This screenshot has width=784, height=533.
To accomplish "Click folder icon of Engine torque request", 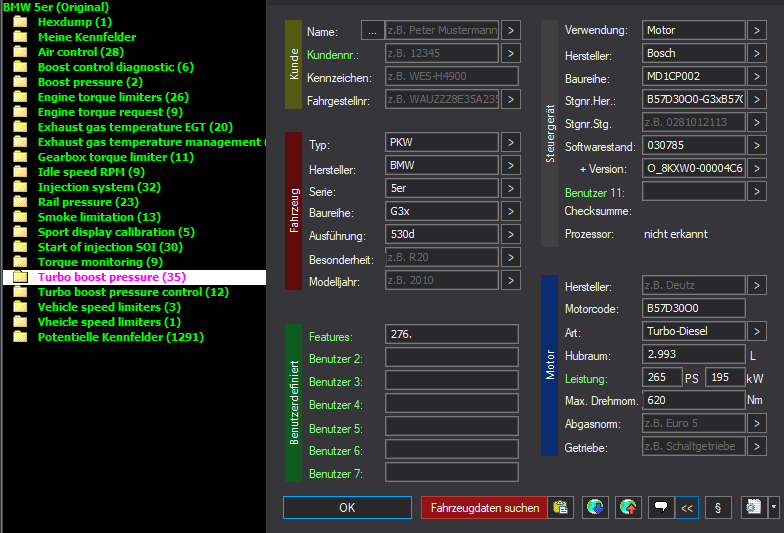I will 20,112.
